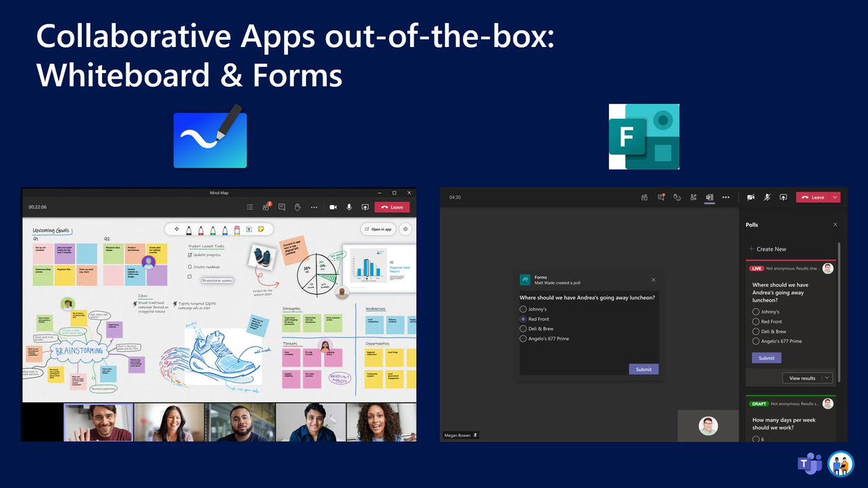Open reactions icon in poll meeting toolbar
The image size is (868, 488).
click(677, 197)
